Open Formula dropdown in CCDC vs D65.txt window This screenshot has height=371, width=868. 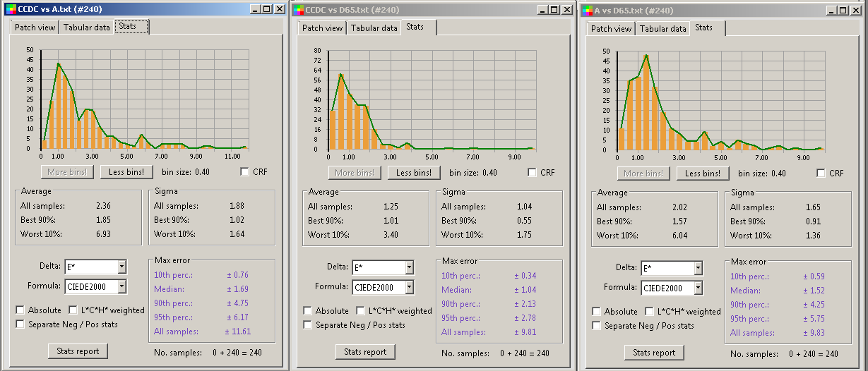(x=409, y=287)
